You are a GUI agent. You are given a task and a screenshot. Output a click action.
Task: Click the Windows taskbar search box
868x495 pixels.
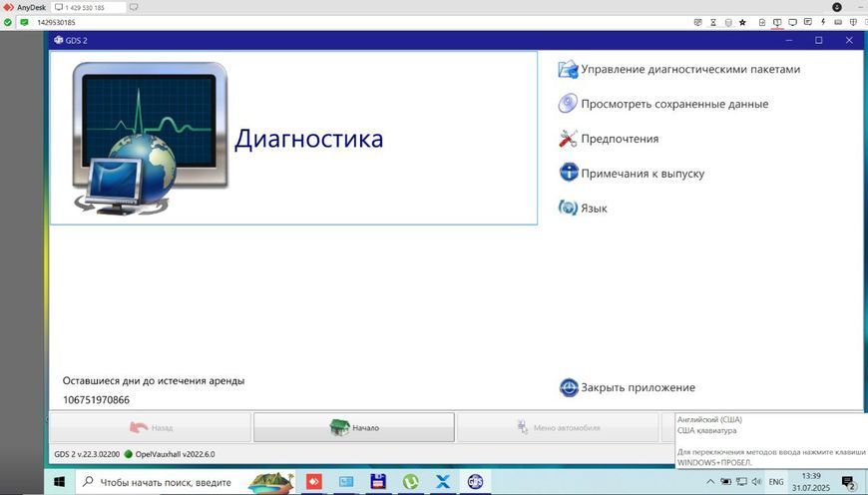[185, 482]
